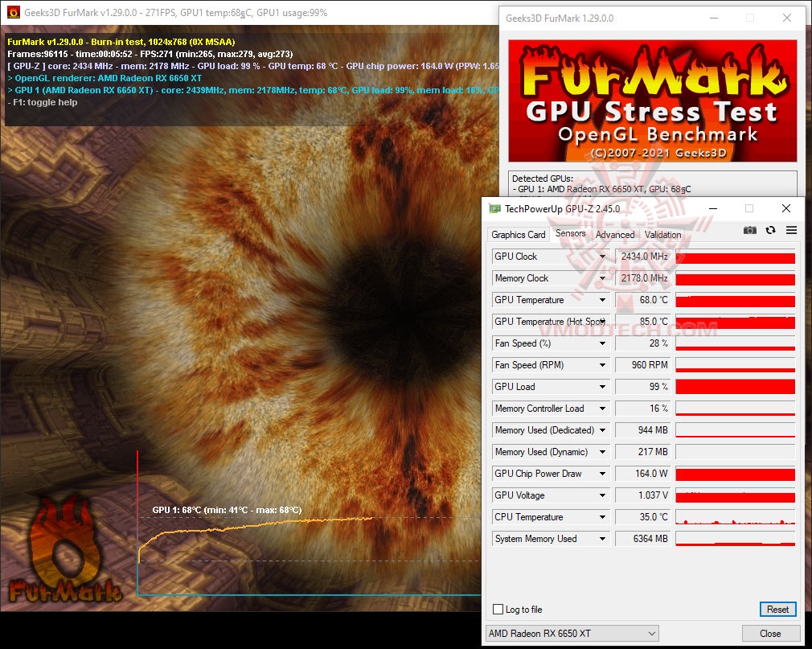Switch to the Validation tab
This screenshot has height=649, width=812.
click(662, 234)
